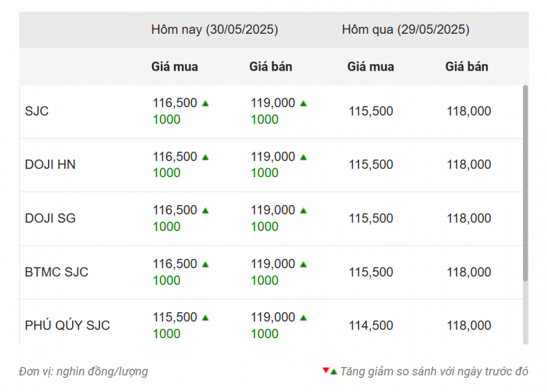The height and width of the screenshot is (392, 547).
Task: Select the Hôm qua (29/05/2025) column header
Action: click(405, 30)
